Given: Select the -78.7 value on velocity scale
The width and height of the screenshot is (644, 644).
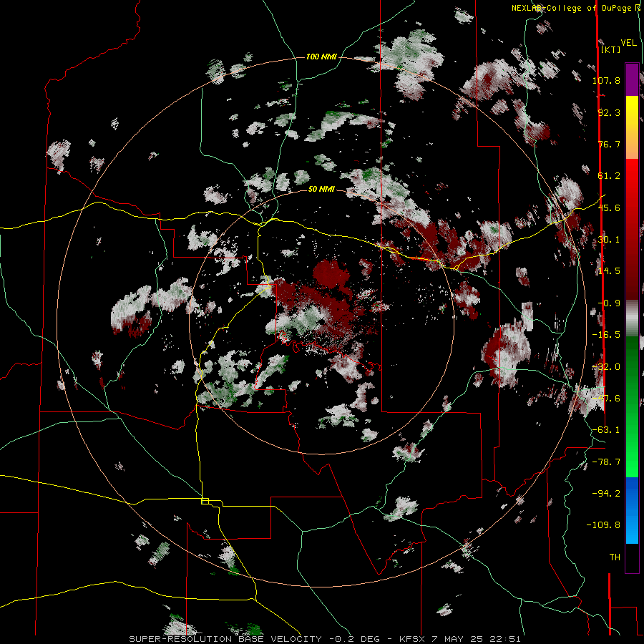Looking at the screenshot, I should click(x=606, y=462).
